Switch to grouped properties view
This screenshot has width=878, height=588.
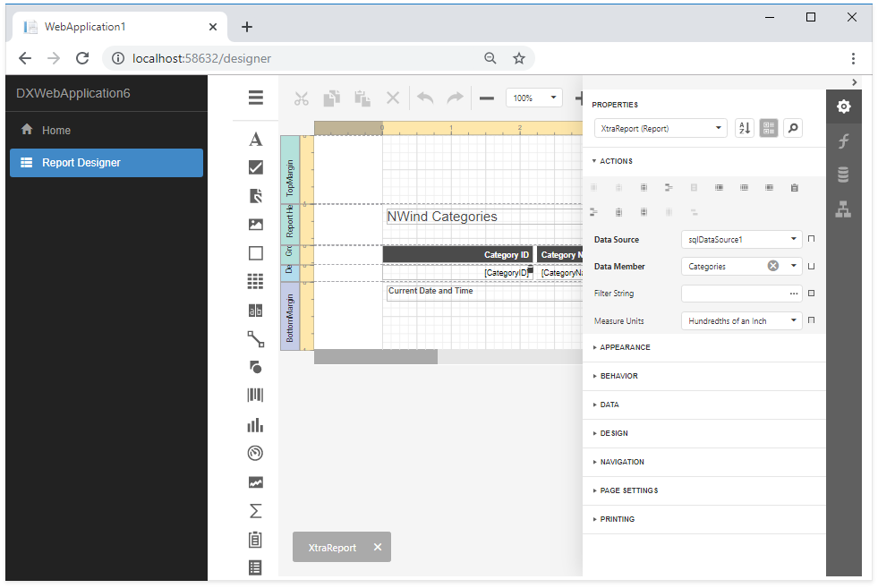point(769,128)
